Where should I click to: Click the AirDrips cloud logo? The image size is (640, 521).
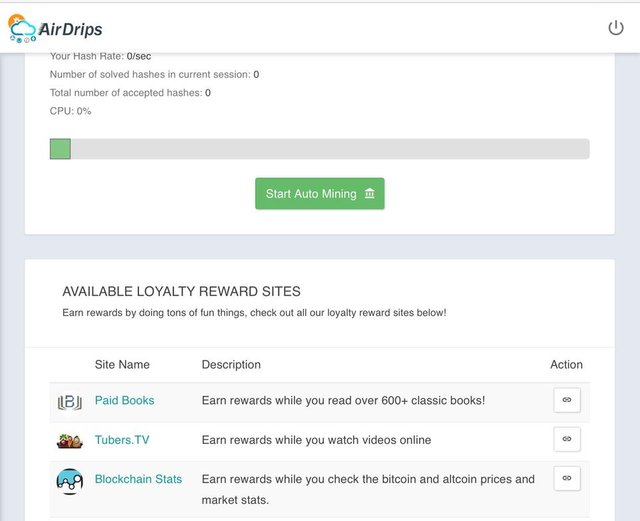[x=23, y=28]
